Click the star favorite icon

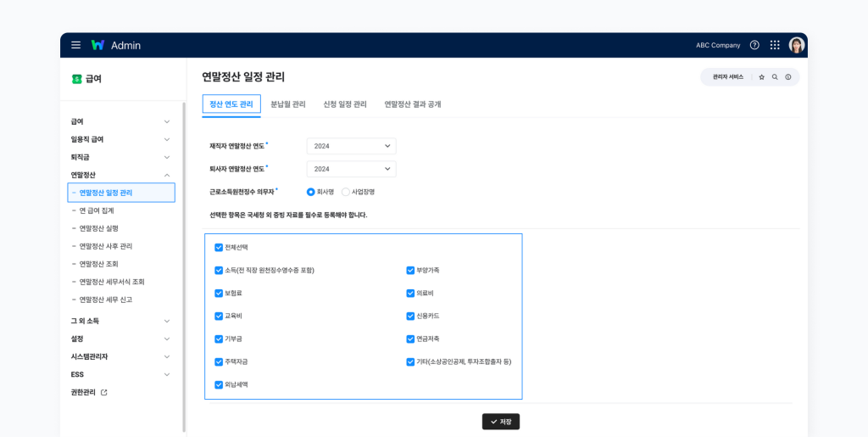tap(762, 77)
